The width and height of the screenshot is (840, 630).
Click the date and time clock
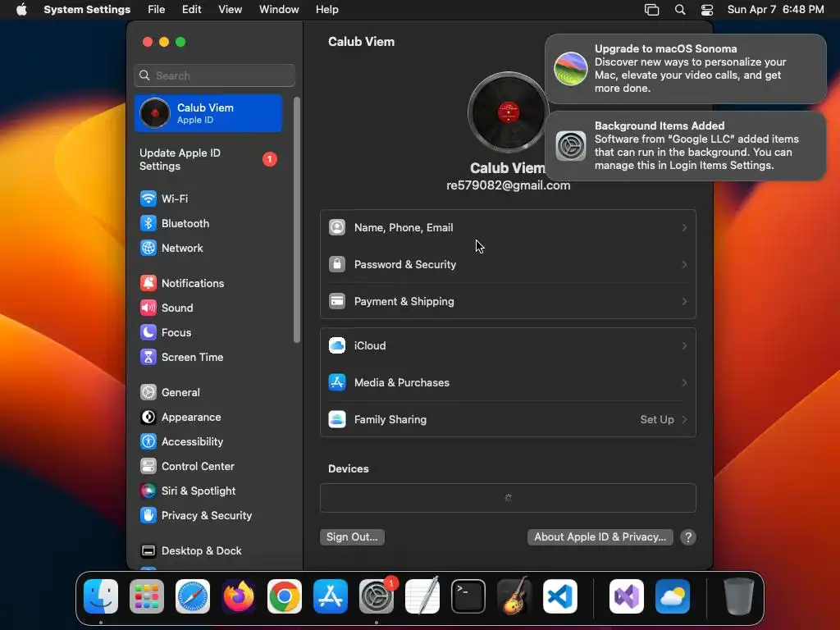tap(775, 10)
